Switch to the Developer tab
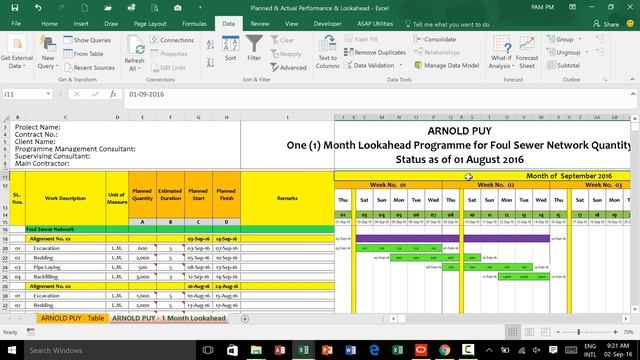This screenshot has width=640, height=360. (327, 24)
